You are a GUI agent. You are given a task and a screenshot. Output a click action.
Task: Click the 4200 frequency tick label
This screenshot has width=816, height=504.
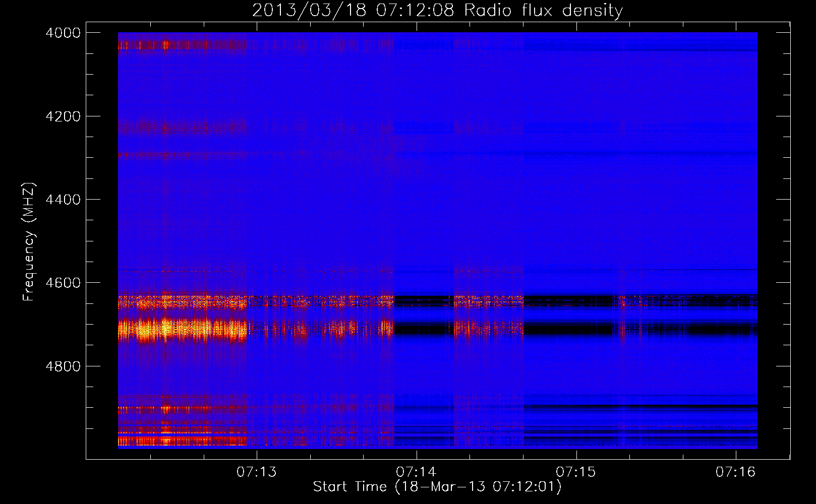pyautogui.click(x=63, y=116)
